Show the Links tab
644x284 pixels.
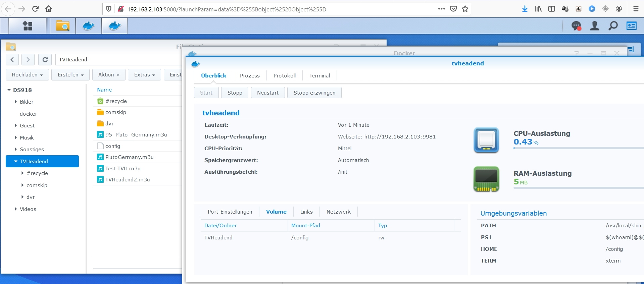pyautogui.click(x=306, y=212)
